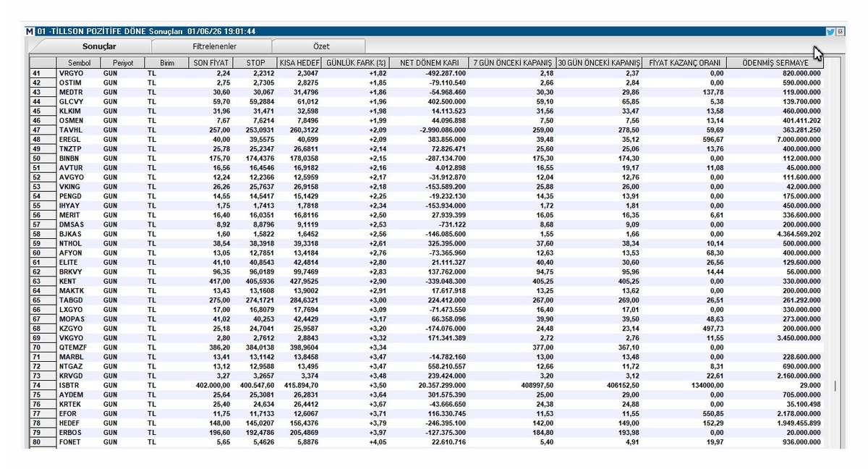Click the M application icon in title bar

click(29, 32)
